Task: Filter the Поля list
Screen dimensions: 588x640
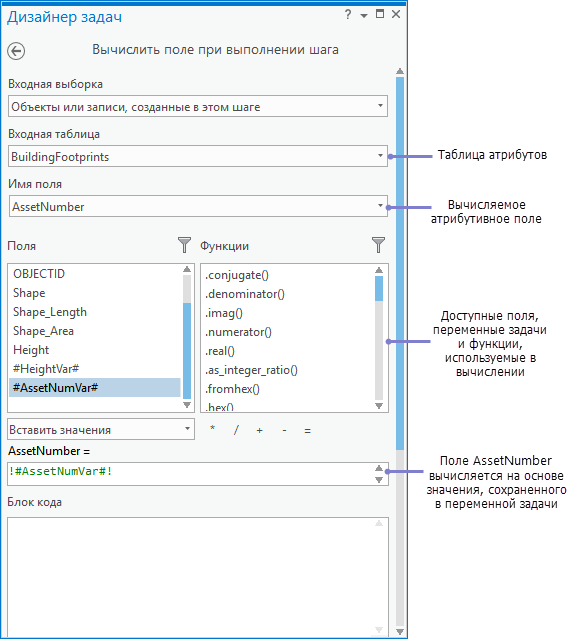Action: click(x=184, y=245)
